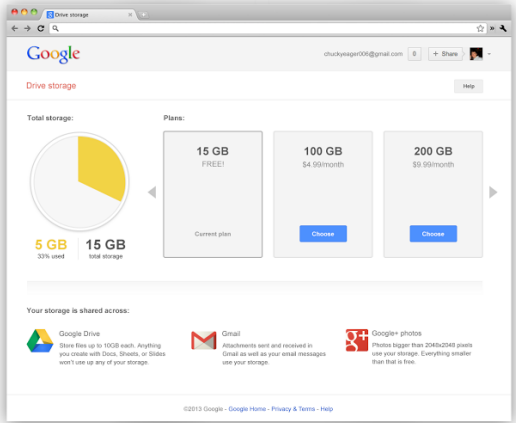Image resolution: width=516 pixels, height=423 pixels.
Task: Open a new browser tab
Action: 143,15
